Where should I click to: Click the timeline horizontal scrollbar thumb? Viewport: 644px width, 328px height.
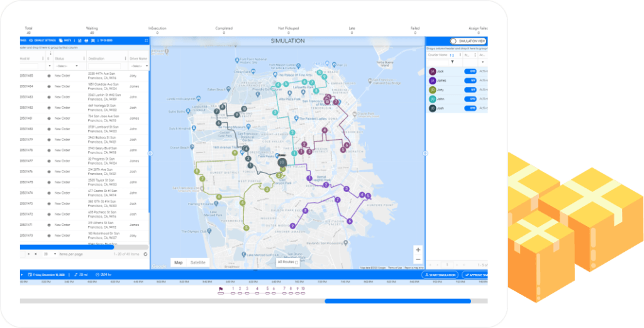point(397,302)
